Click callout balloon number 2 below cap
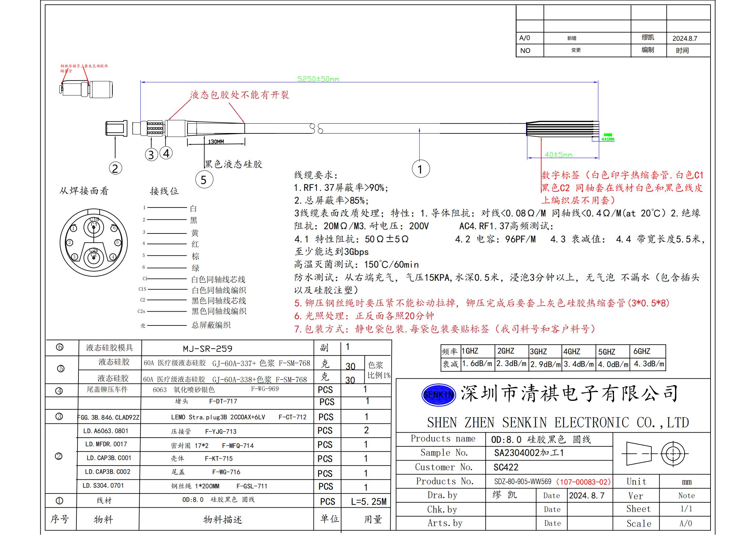Viewport: 756px width, 535px height. point(115,168)
